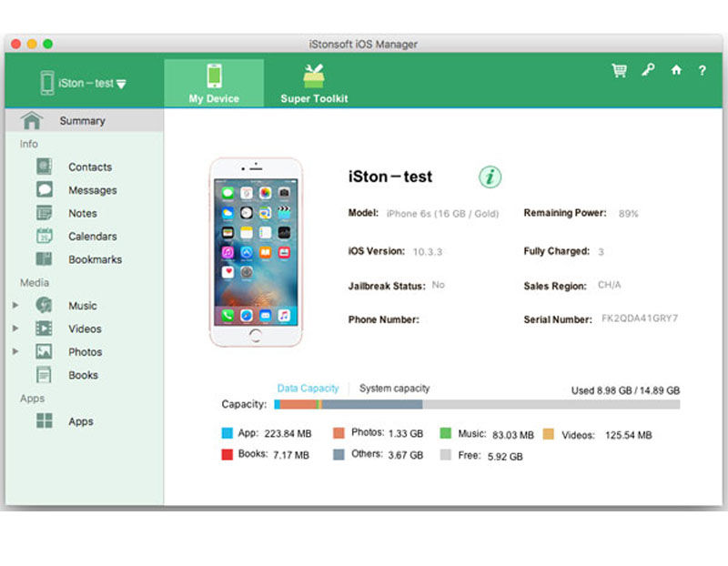Expand the Videos tree arrow
Screen dimensions: 728x566
pyautogui.click(x=15, y=328)
